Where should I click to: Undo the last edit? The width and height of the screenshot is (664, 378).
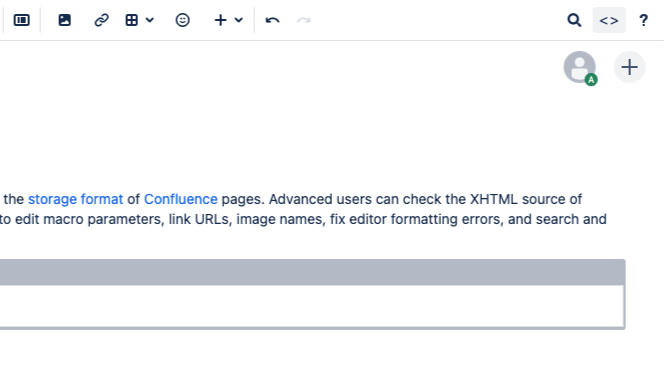pyautogui.click(x=272, y=20)
